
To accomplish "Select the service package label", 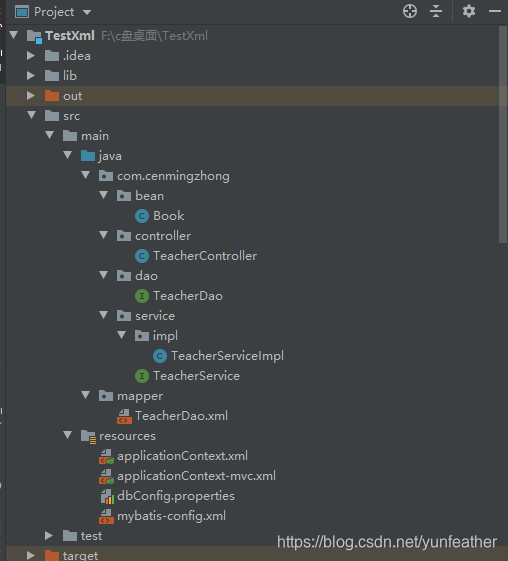I will (155, 316).
